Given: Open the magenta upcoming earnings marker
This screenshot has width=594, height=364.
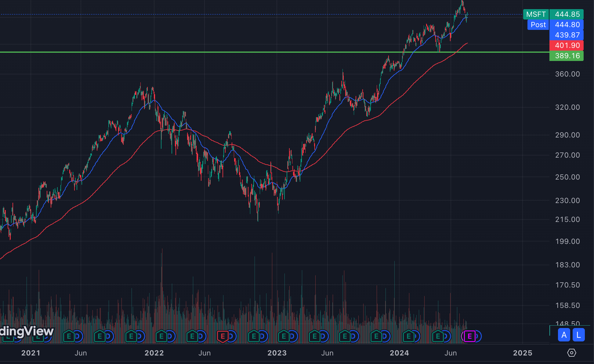Looking at the screenshot, I should pos(470,336).
